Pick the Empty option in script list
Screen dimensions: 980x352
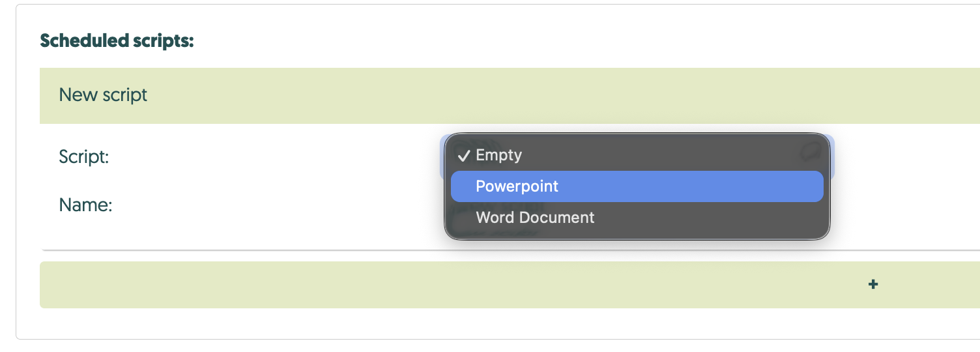pos(498,155)
